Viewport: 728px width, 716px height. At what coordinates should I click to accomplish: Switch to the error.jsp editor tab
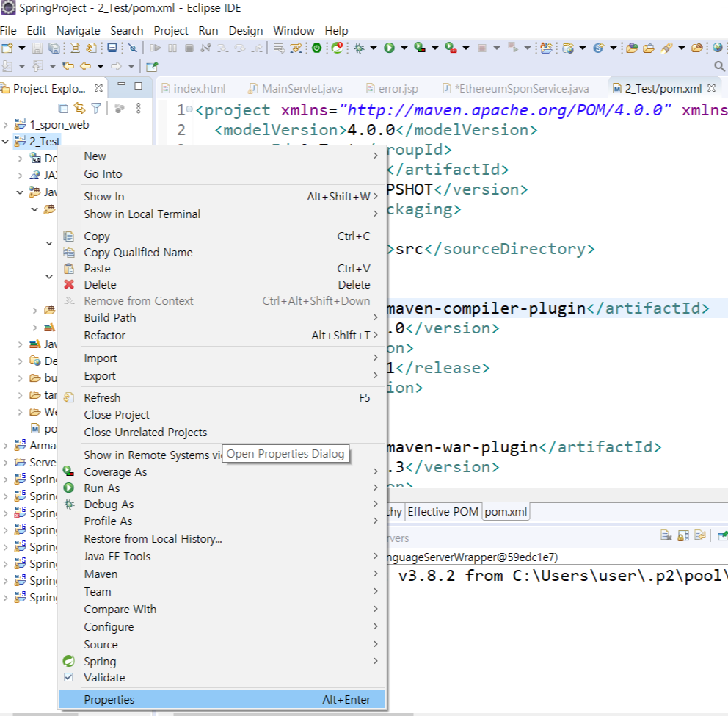pos(393,88)
